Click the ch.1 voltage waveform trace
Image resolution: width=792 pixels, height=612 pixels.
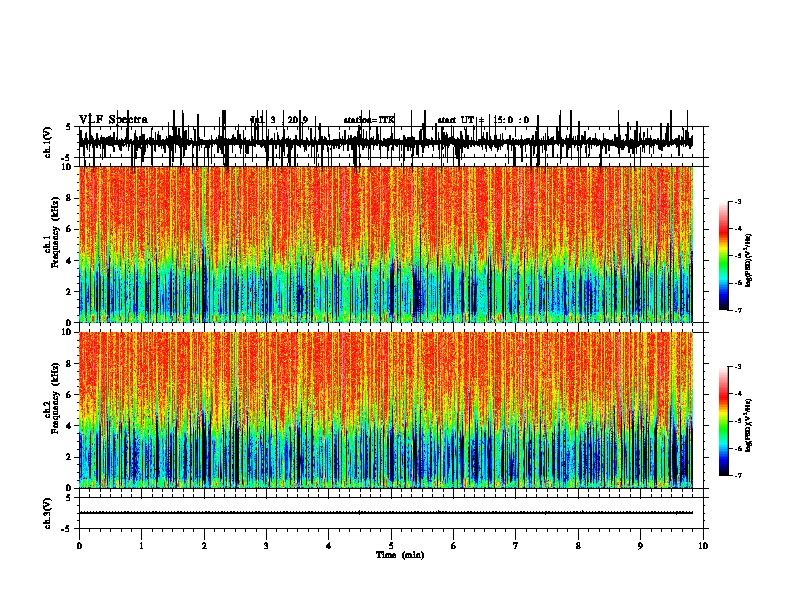(x=385, y=141)
